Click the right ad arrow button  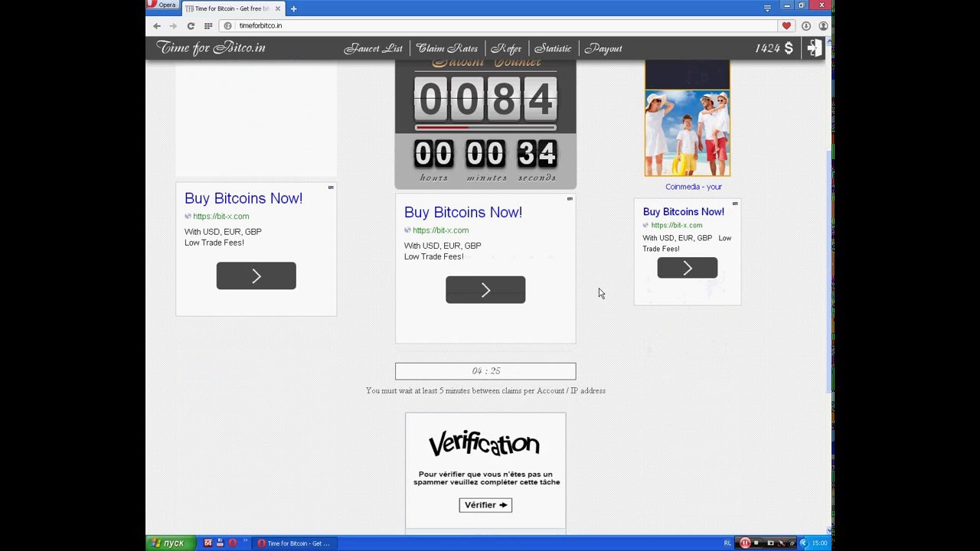[x=688, y=268]
